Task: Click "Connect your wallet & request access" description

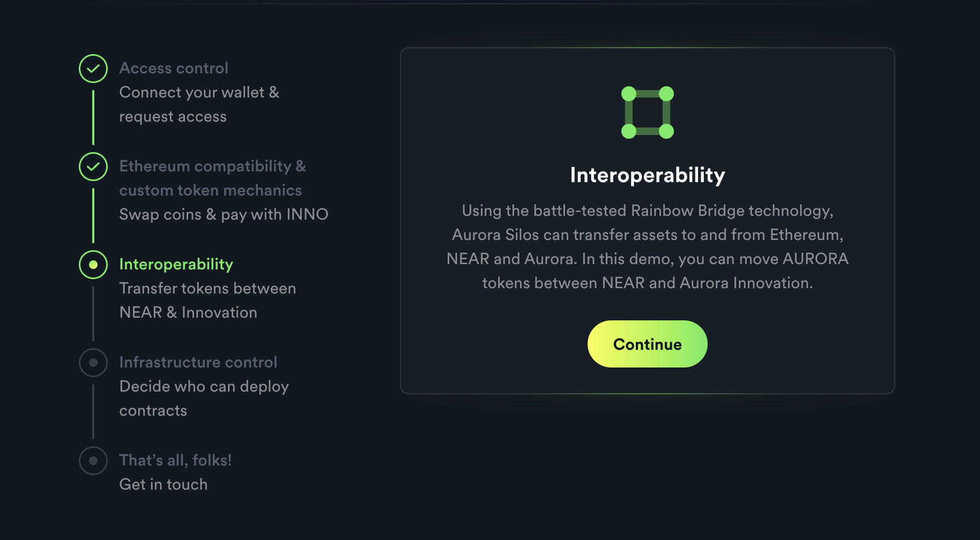Action: [199, 104]
